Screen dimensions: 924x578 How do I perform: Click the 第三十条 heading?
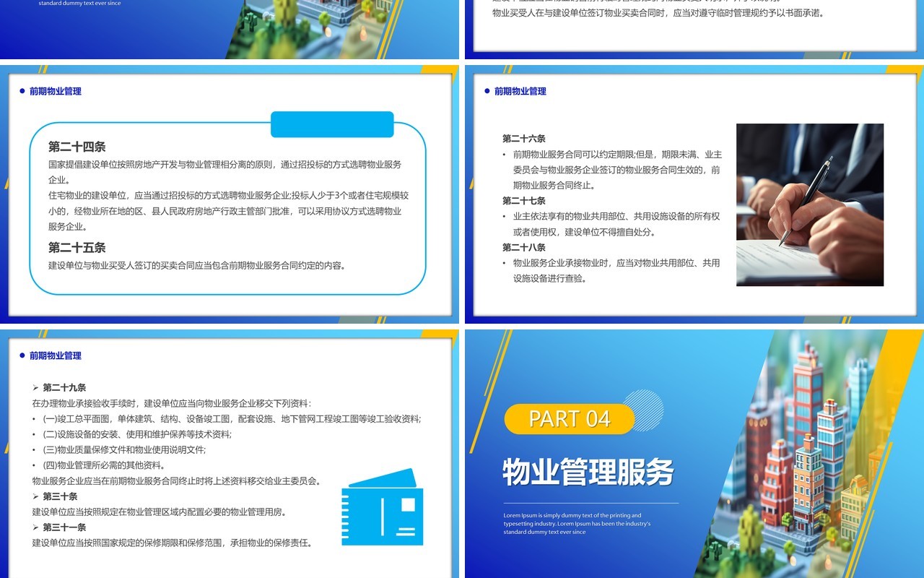(x=60, y=496)
